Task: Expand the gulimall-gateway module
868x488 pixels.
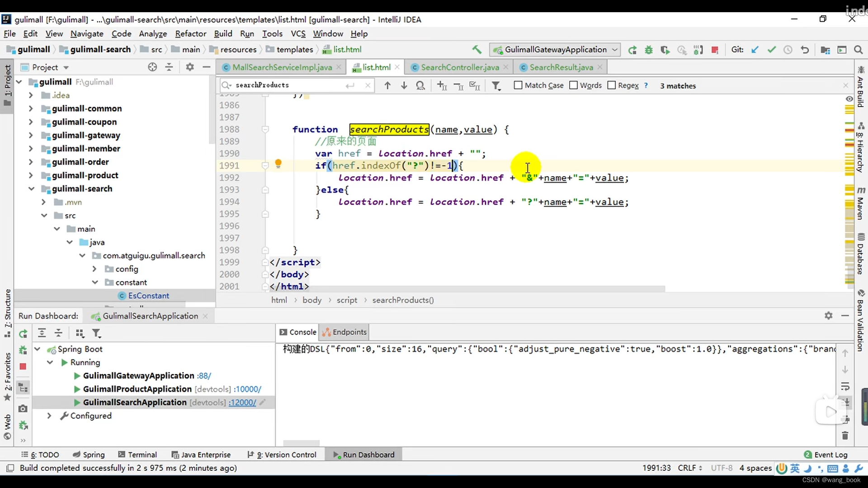Action: point(31,135)
